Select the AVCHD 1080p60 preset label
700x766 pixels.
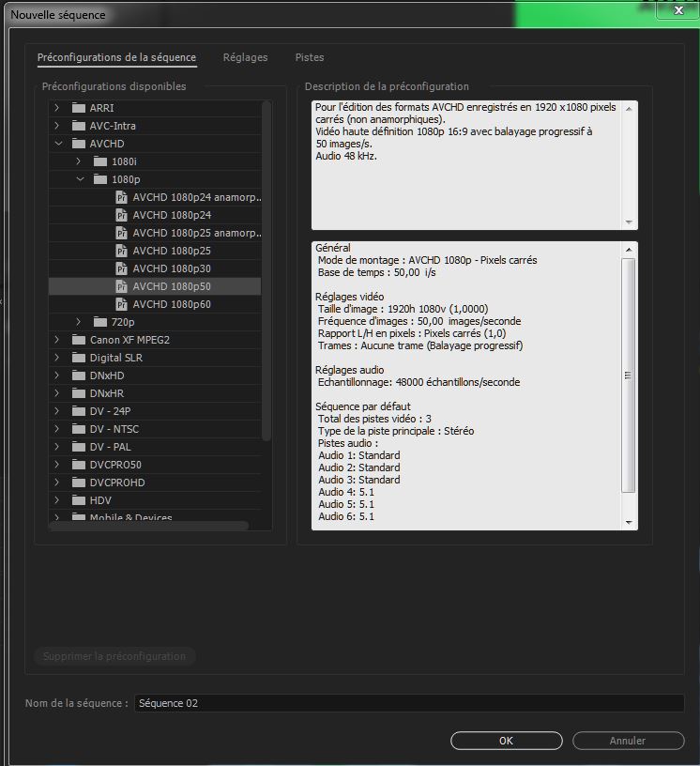tap(172, 304)
